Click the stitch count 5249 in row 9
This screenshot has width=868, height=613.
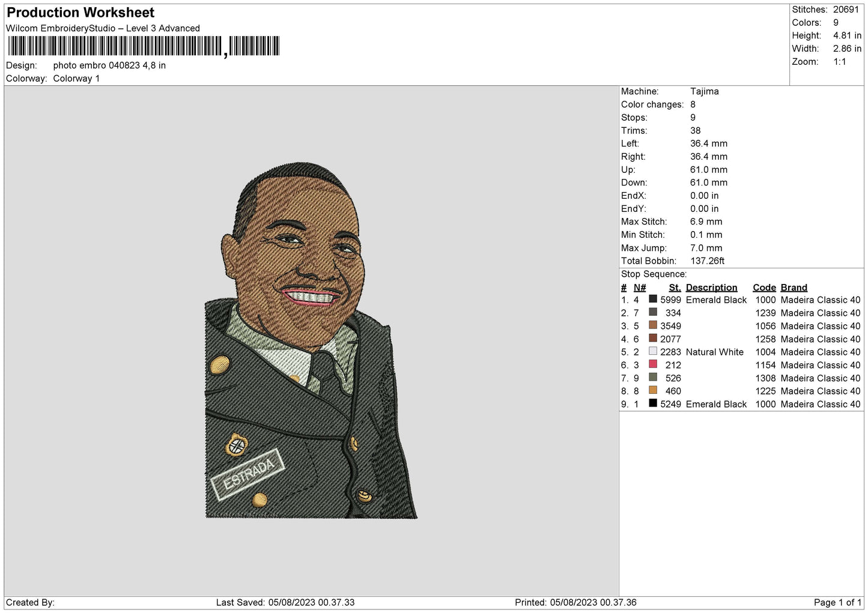click(670, 404)
